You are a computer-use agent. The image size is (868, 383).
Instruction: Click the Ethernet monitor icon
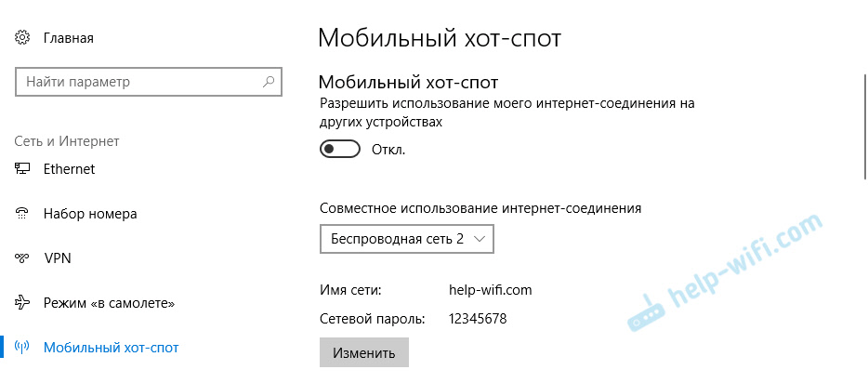[x=22, y=169]
